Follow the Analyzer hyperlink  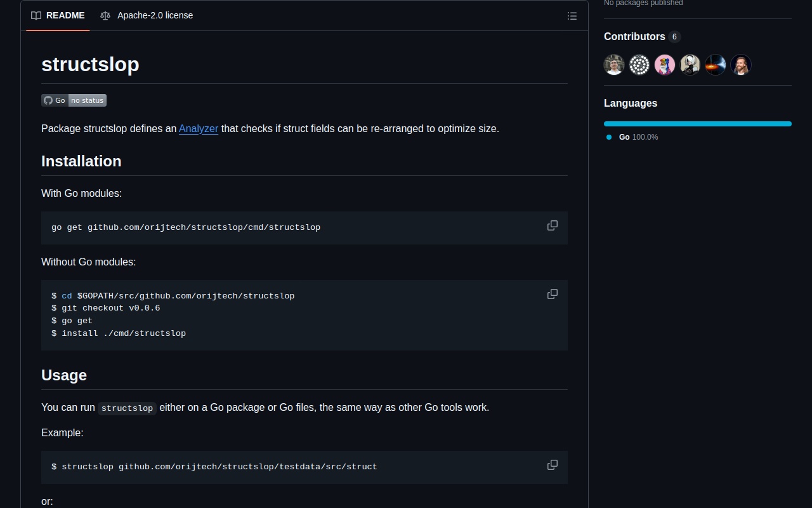pyautogui.click(x=198, y=128)
